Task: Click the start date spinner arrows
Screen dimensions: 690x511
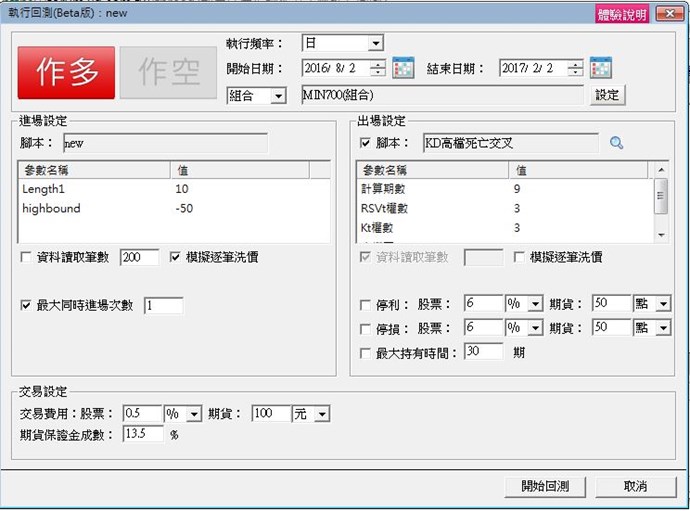Action: (377, 69)
